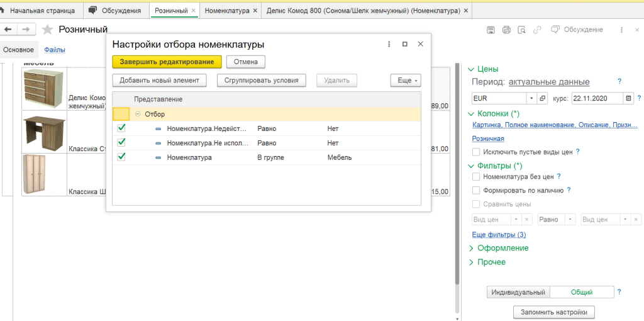Click the save diskette icon
The image size is (644, 321).
491,30
